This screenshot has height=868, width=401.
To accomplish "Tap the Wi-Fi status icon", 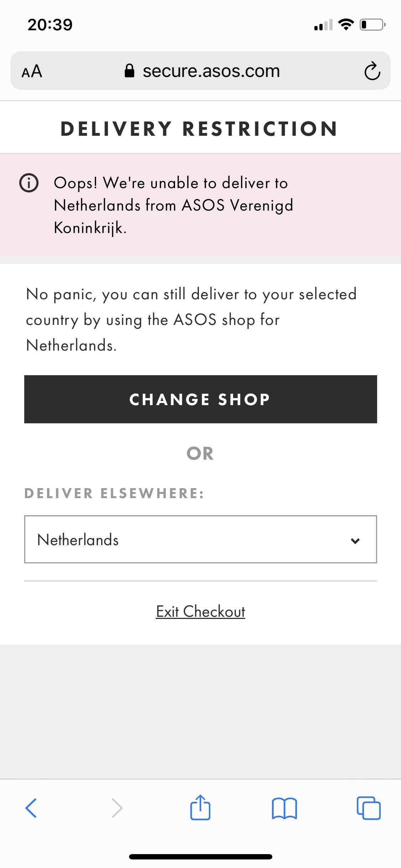I will click(346, 24).
